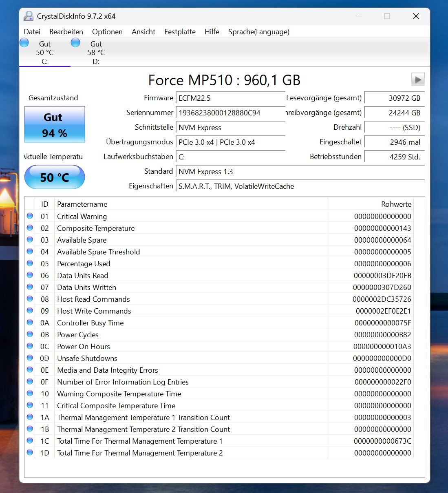Click the Eigenschaften field with S.M.A.R.T., TRIM
This screenshot has width=448, height=493.
pyautogui.click(x=300, y=186)
